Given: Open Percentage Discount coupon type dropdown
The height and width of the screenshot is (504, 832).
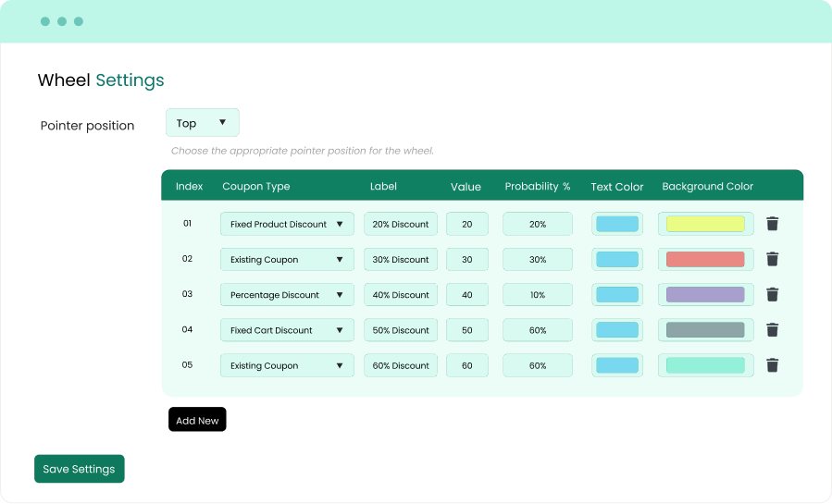Looking at the screenshot, I should pos(287,295).
